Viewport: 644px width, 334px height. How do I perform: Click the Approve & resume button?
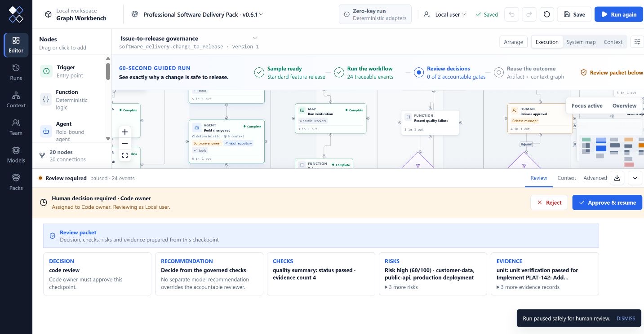(607, 202)
